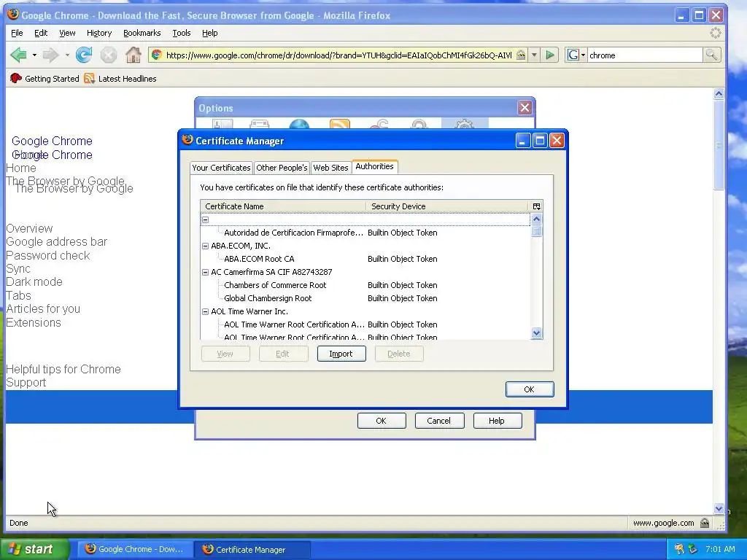Sort by the Security Device column header
Viewport: 747px width, 560px height.
tap(448, 206)
